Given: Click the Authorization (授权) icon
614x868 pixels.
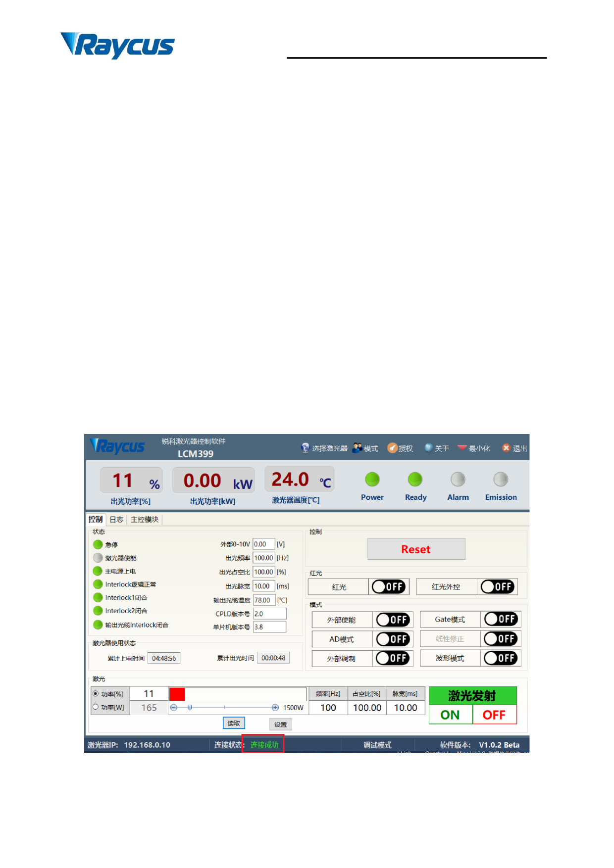Looking at the screenshot, I should pyautogui.click(x=392, y=448).
